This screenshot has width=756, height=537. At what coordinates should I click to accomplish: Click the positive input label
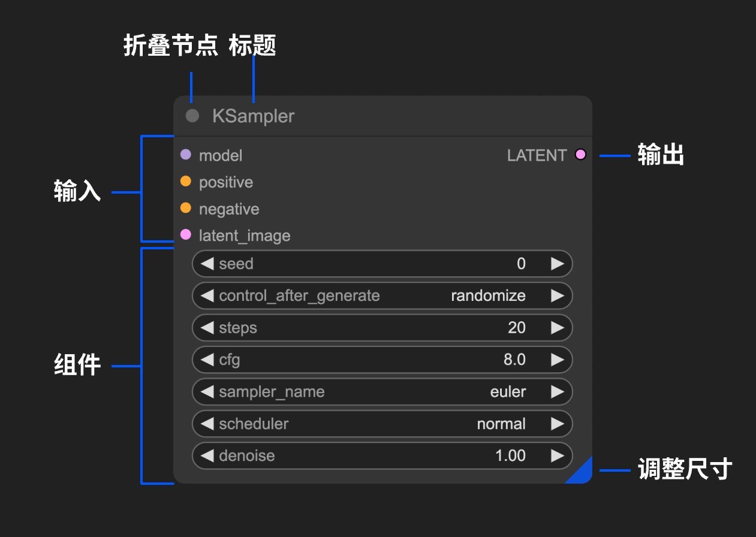pos(226,182)
